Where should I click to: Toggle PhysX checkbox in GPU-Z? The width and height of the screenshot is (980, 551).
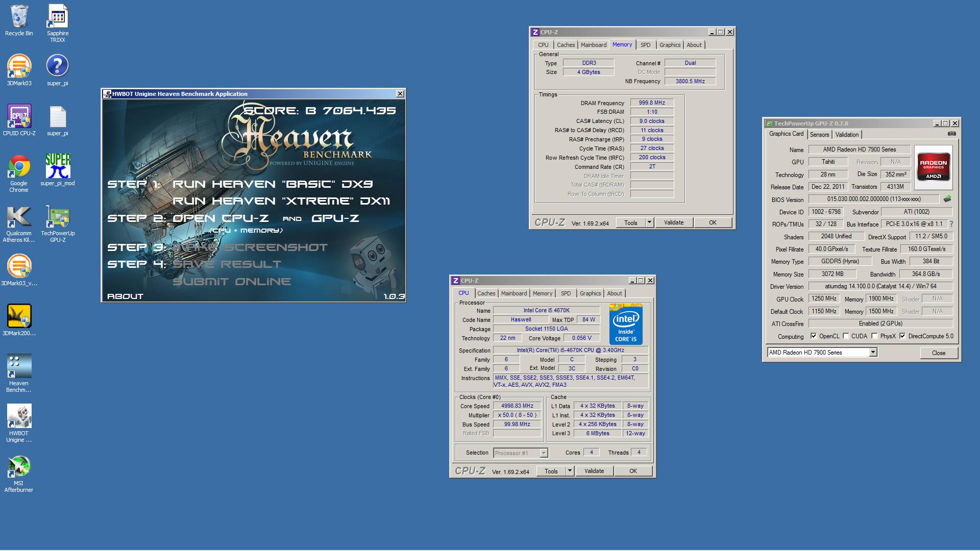coord(874,336)
